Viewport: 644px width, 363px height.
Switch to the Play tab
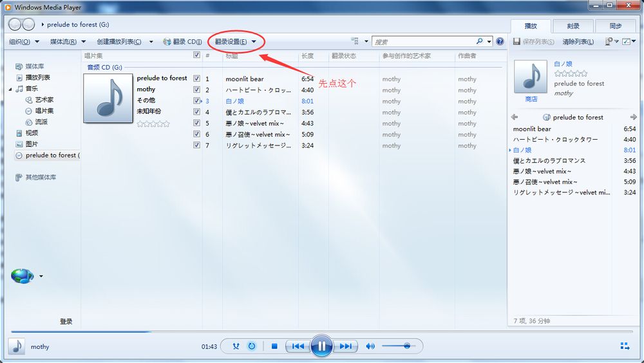pyautogui.click(x=531, y=26)
